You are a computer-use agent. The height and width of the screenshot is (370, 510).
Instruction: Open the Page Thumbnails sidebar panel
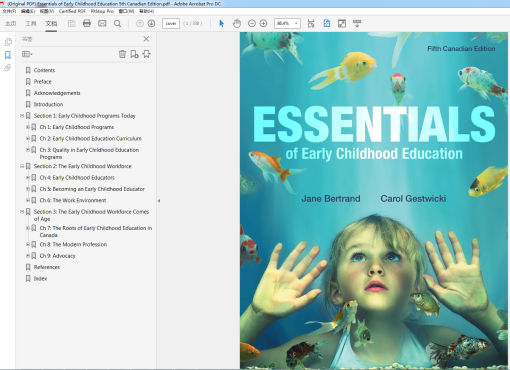(8, 42)
